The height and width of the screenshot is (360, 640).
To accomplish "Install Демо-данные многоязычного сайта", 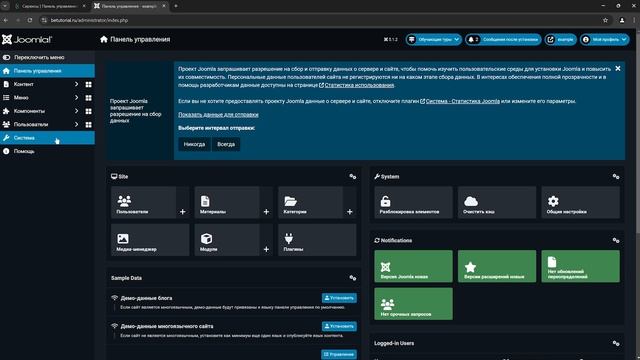I will [x=339, y=326].
